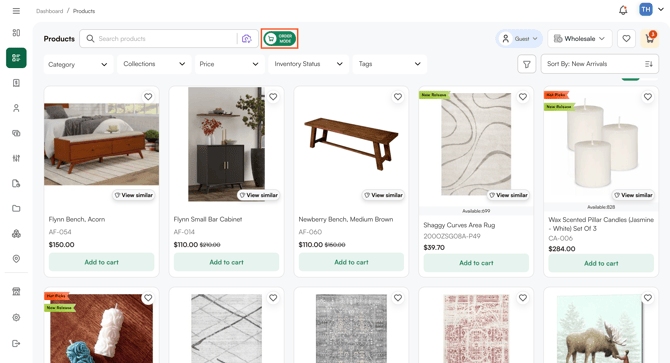Open the moose artwork product thumbnail

[600, 328]
